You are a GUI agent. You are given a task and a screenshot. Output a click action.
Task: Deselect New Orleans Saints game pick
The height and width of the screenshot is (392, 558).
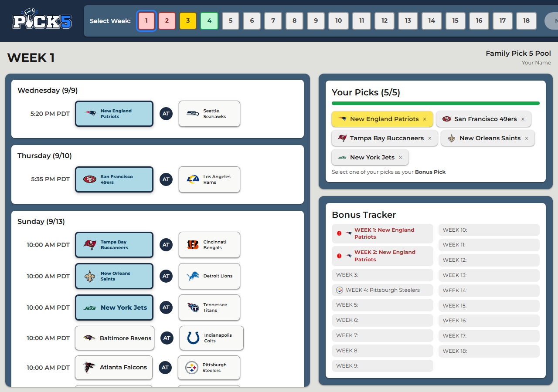[114, 276]
